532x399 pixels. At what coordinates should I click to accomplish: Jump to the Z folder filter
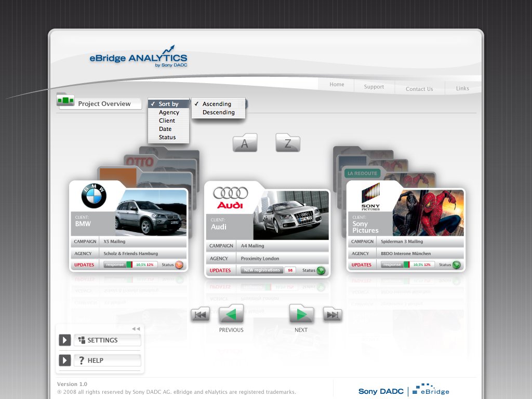[288, 143]
